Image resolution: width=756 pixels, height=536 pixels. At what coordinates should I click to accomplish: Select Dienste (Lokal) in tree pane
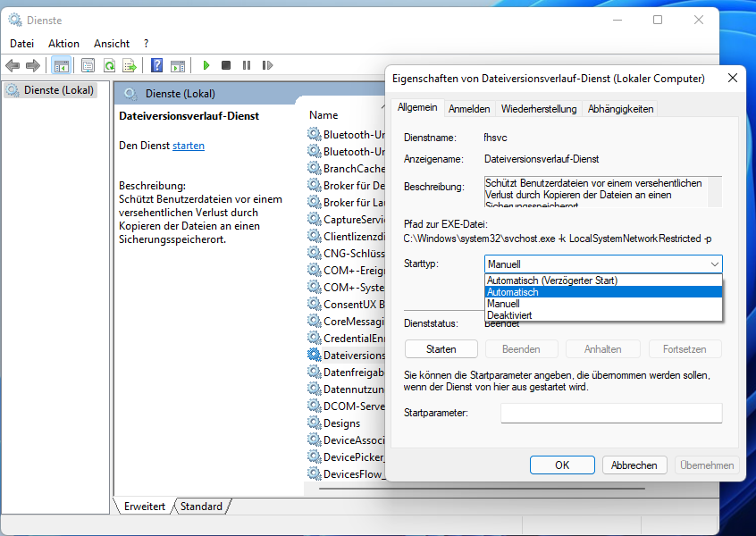tap(51, 90)
